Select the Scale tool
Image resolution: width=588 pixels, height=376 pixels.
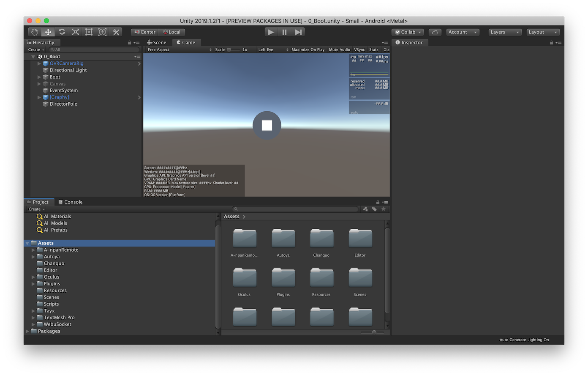pos(75,32)
